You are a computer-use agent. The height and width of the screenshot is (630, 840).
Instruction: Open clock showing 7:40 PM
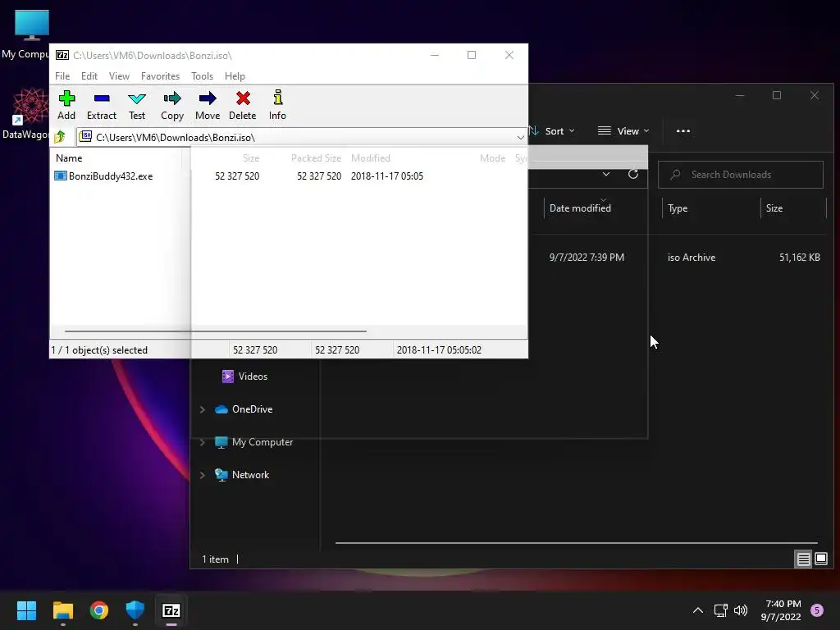point(782,610)
